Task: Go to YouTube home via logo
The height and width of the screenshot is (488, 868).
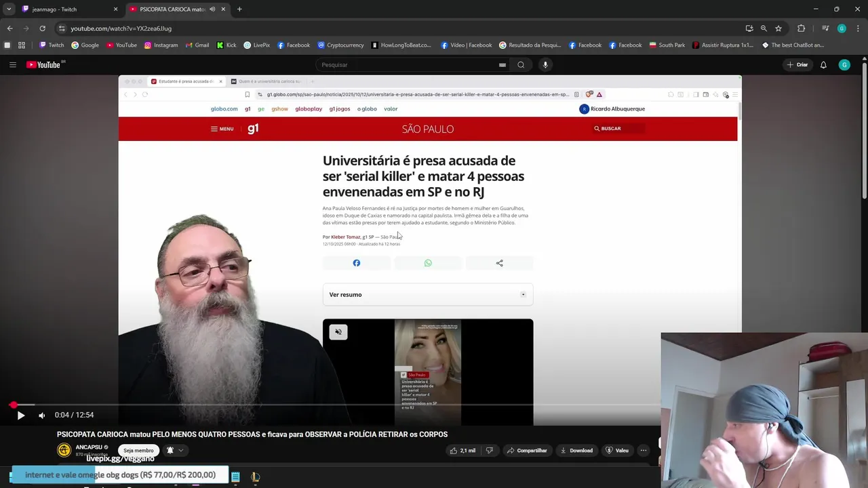Action: tap(43, 65)
